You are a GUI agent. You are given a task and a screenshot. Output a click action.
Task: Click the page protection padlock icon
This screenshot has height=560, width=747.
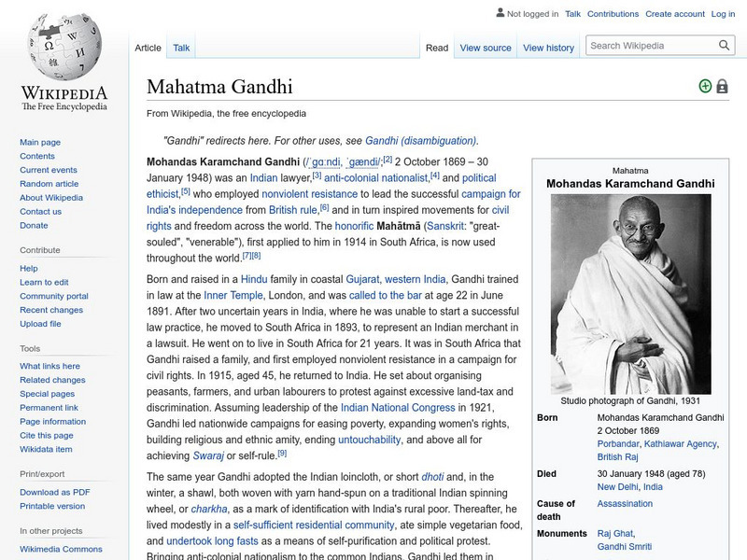point(722,86)
